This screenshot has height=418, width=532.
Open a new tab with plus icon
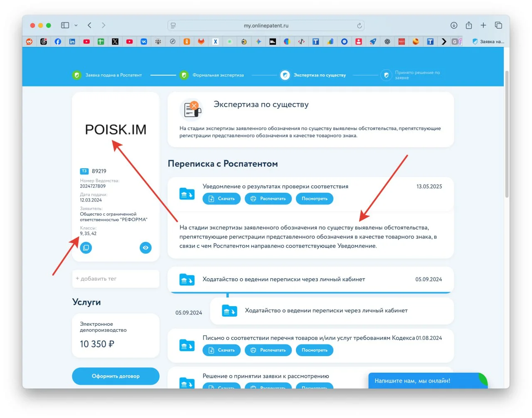483,25
